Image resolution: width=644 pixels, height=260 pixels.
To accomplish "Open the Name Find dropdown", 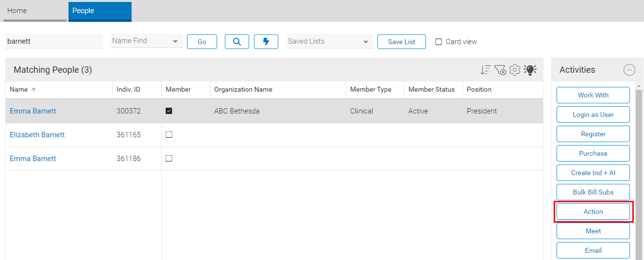I will 147,41.
